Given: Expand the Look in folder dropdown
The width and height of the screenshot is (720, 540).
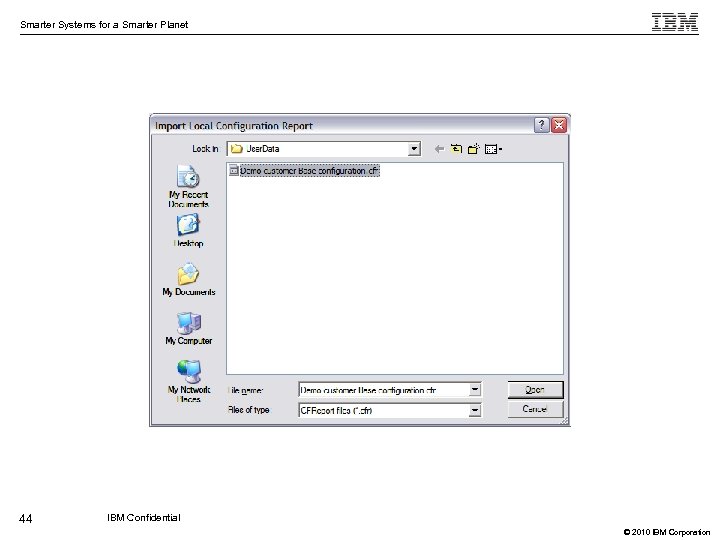Looking at the screenshot, I should point(414,149).
